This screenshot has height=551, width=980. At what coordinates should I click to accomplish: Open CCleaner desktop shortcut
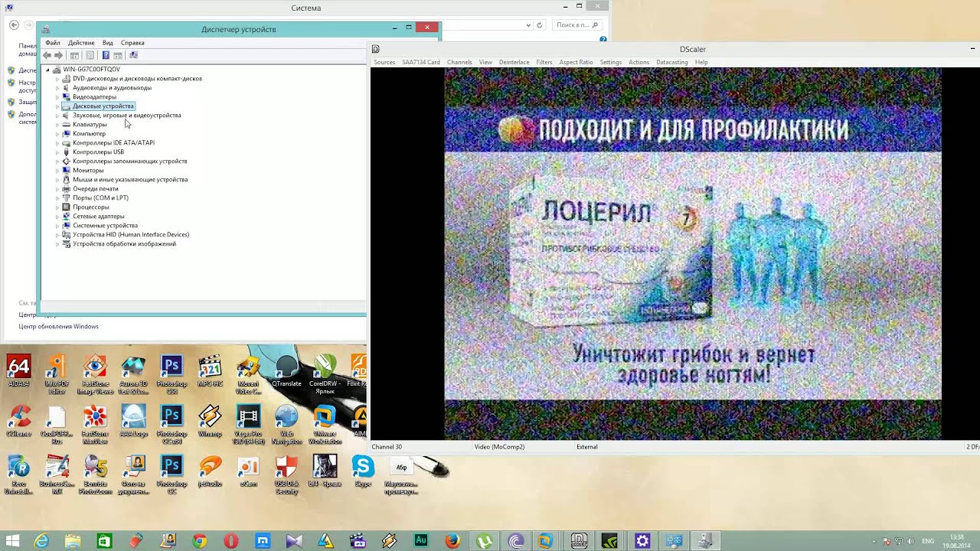(18, 421)
